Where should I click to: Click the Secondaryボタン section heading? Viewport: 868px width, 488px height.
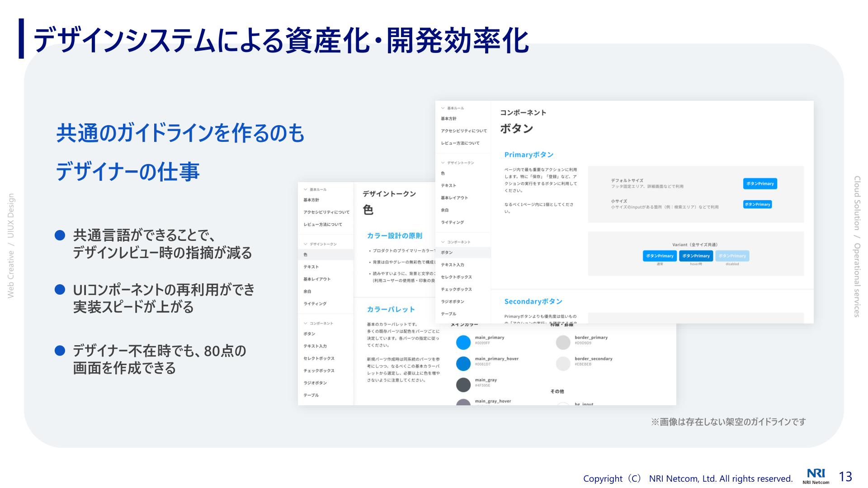point(533,301)
